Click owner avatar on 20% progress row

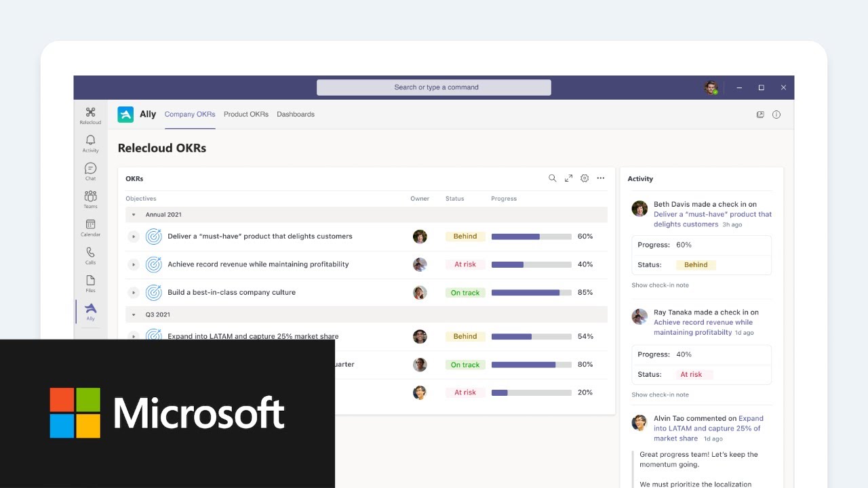pyautogui.click(x=420, y=392)
